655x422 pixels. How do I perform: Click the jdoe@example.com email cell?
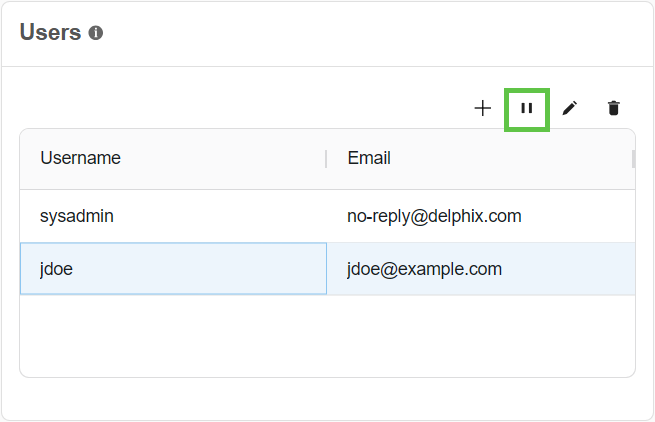[424, 269]
